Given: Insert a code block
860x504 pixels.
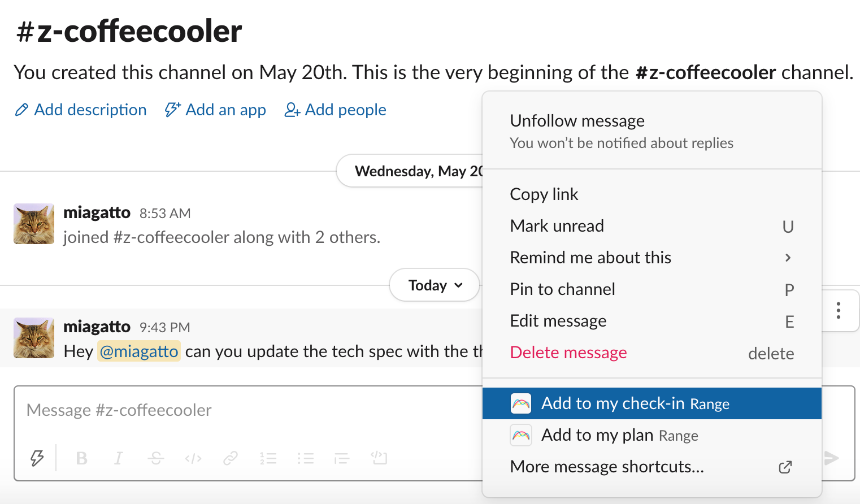Looking at the screenshot, I should pyautogui.click(x=379, y=458).
